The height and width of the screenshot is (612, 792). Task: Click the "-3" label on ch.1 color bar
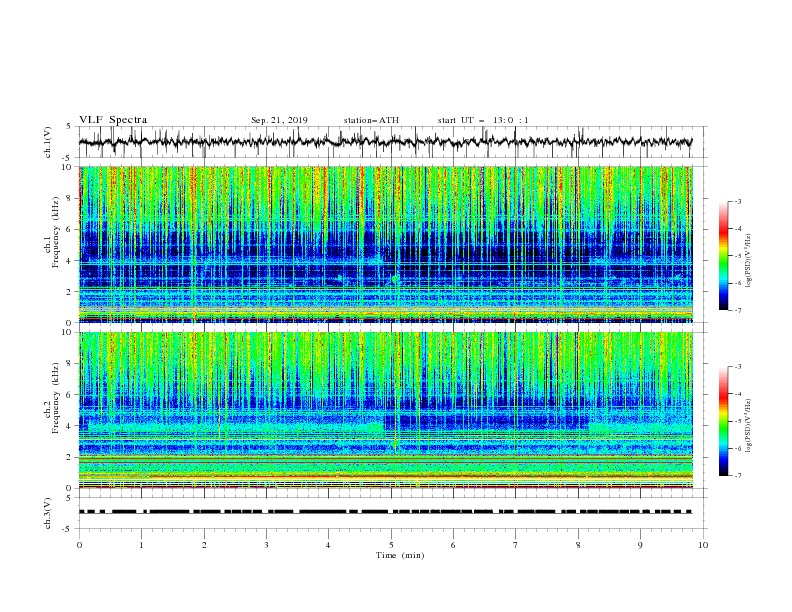click(737, 201)
